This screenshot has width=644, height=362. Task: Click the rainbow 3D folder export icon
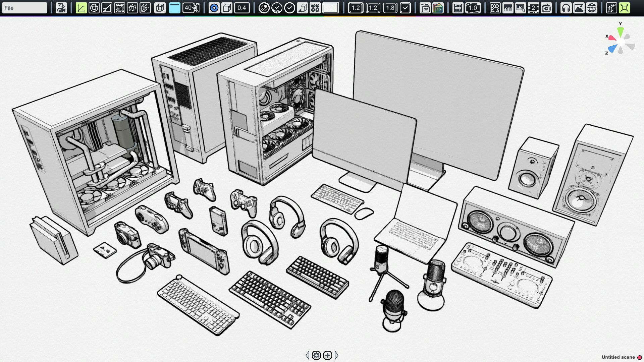(x=438, y=8)
